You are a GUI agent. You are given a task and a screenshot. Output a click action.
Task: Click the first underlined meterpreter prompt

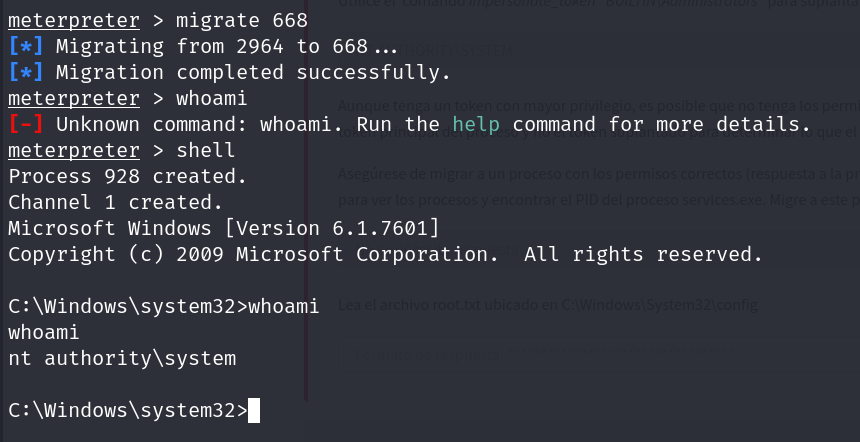pyautogui.click(x=74, y=21)
